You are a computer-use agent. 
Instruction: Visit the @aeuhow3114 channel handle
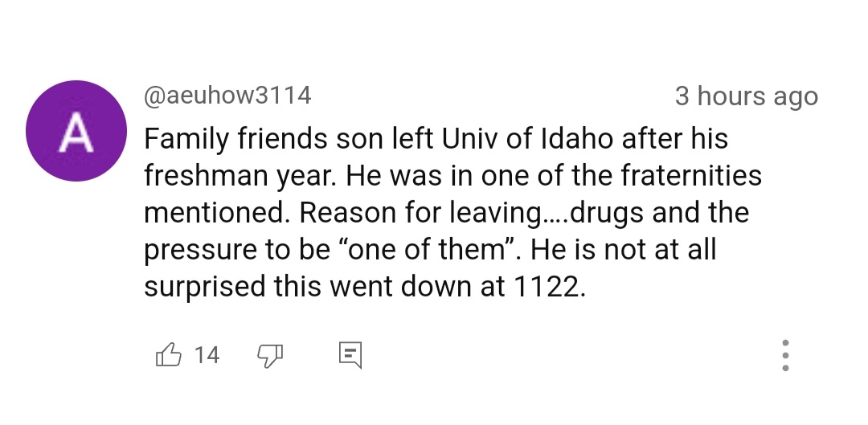point(227,96)
